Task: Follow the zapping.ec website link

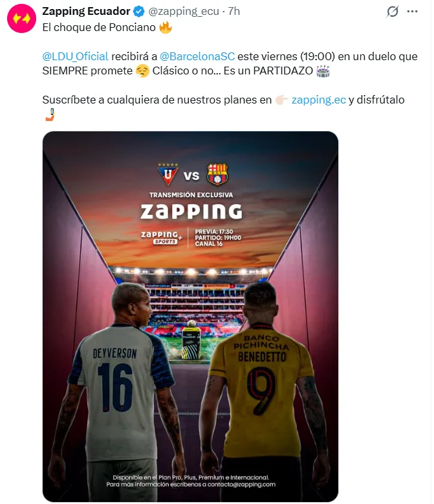Action: click(x=319, y=100)
